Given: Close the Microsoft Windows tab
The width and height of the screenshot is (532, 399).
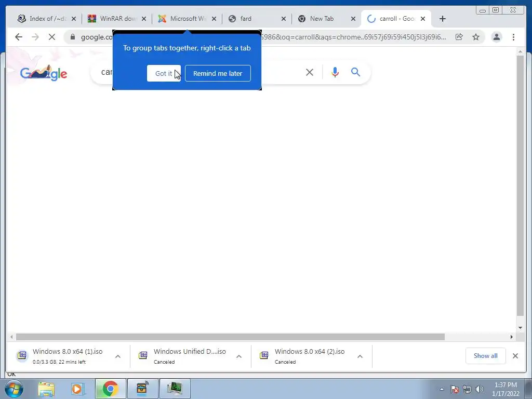Looking at the screenshot, I should 214,19.
